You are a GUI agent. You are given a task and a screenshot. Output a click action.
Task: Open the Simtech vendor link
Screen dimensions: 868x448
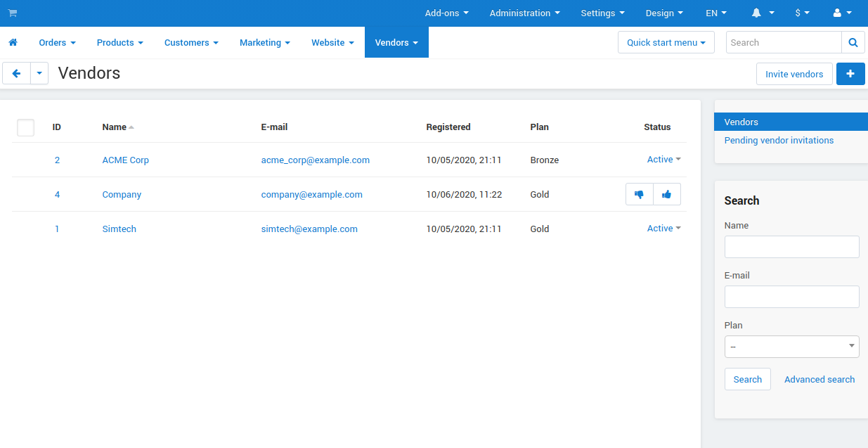(119, 229)
